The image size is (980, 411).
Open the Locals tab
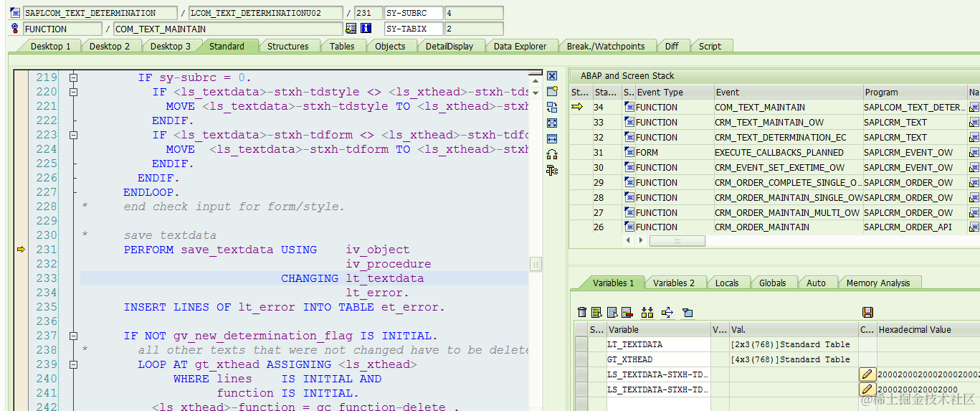[727, 283]
